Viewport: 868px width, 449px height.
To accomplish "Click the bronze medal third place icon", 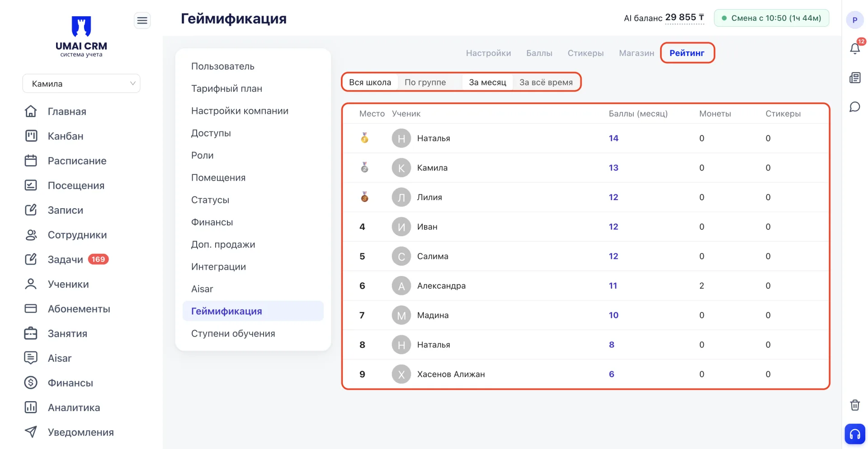I will coord(365,197).
